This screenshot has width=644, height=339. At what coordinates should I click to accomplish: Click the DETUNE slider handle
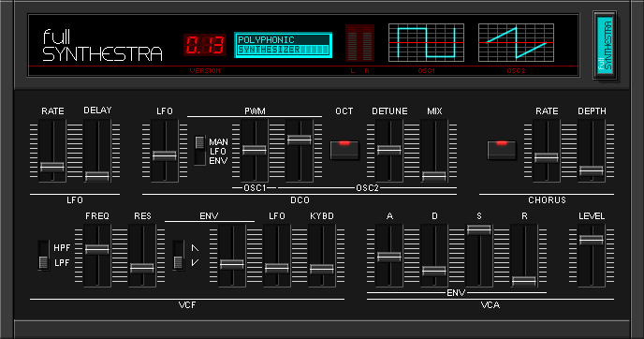[389, 150]
